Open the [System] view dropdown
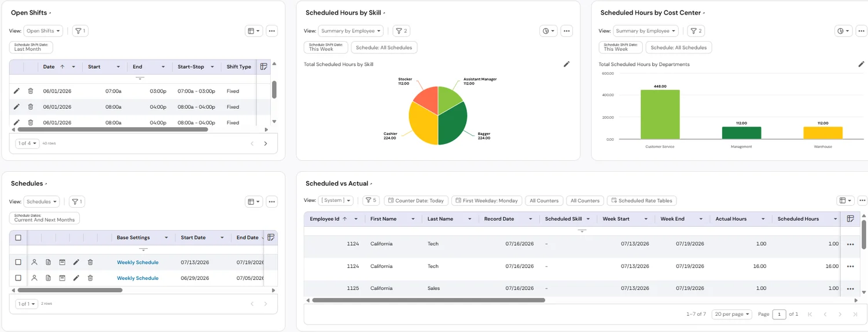The height and width of the screenshot is (332, 868). point(336,201)
